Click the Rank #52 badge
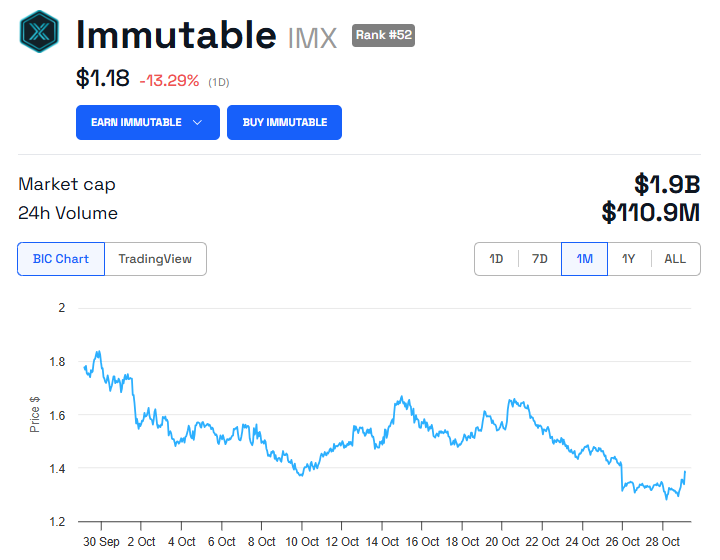This screenshot has width=720, height=560. point(383,36)
